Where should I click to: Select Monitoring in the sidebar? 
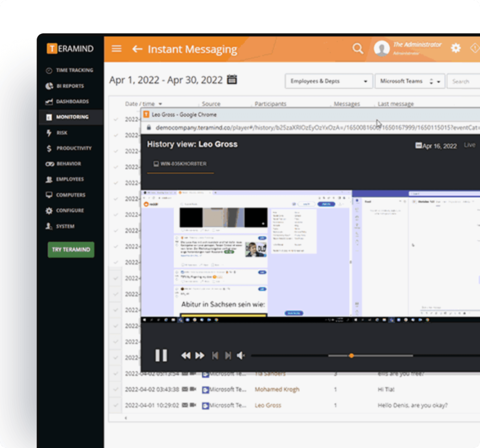pos(71,117)
